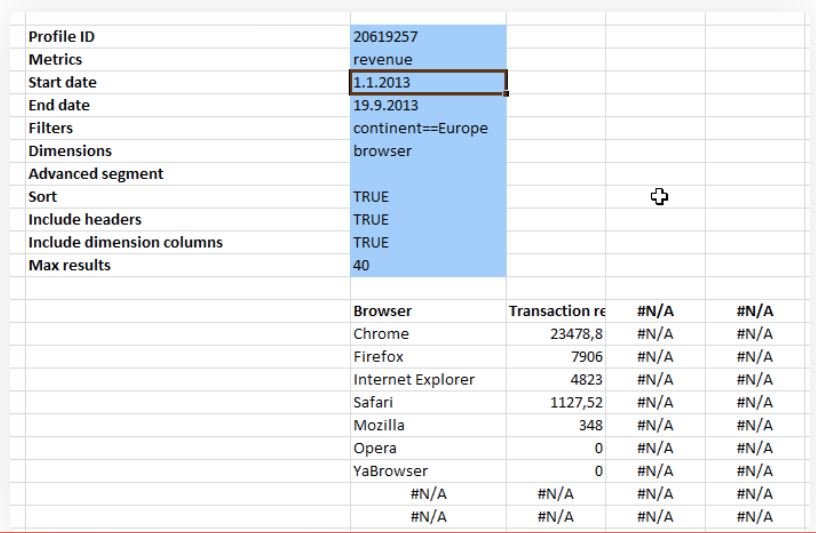Select the Dimensions value 'browser'
The image size is (816, 533).
(x=428, y=151)
